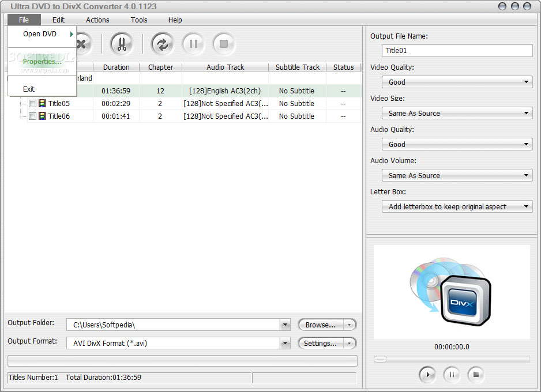This screenshot has height=392, width=541.
Task: Click the stop conversion toolbar icon
Action: click(224, 44)
